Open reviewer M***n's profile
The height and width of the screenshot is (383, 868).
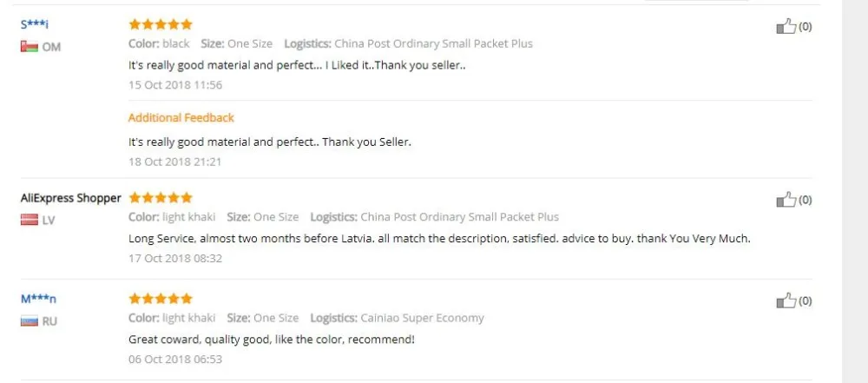pos(39,299)
